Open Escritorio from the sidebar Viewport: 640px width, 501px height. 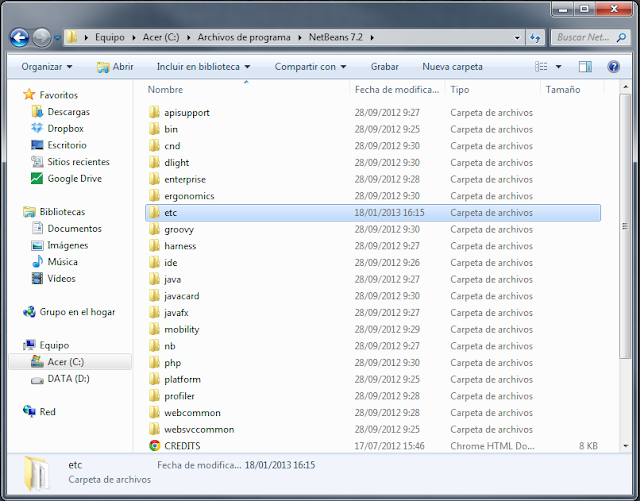click(67, 145)
